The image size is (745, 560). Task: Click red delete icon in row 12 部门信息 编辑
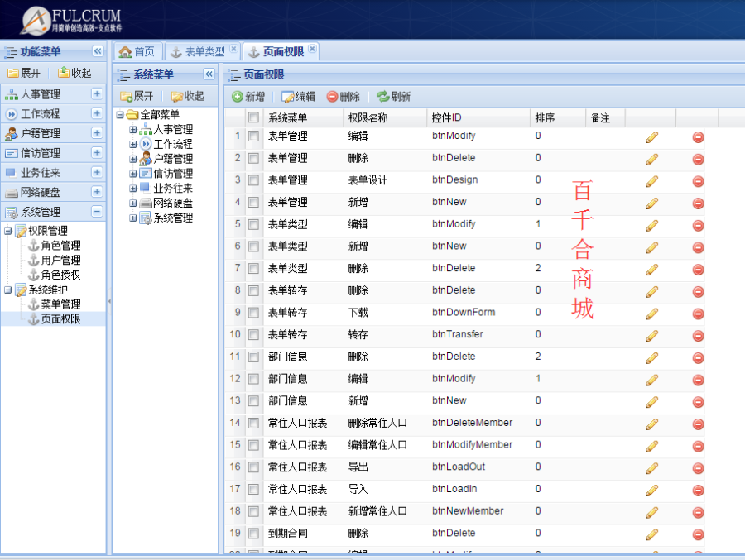click(x=698, y=380)
